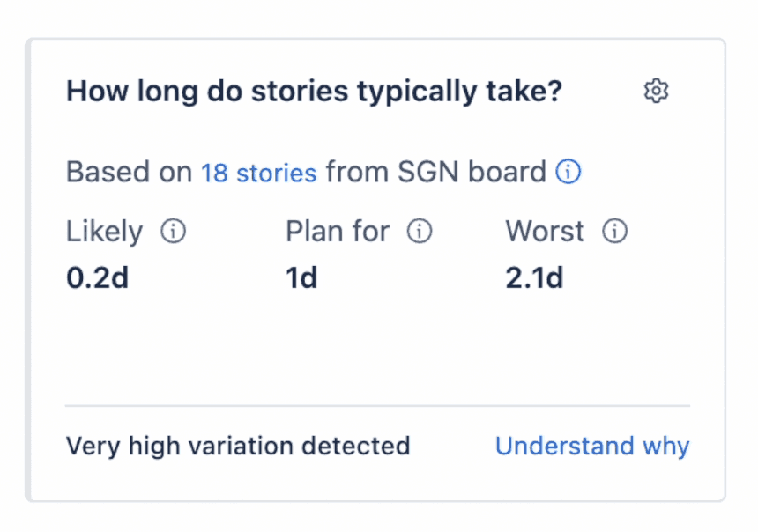The height and width of the screenshot is (532, 758).
Task: Click the horizontal divider above the variation message
Action: click(x=377, y=406)
